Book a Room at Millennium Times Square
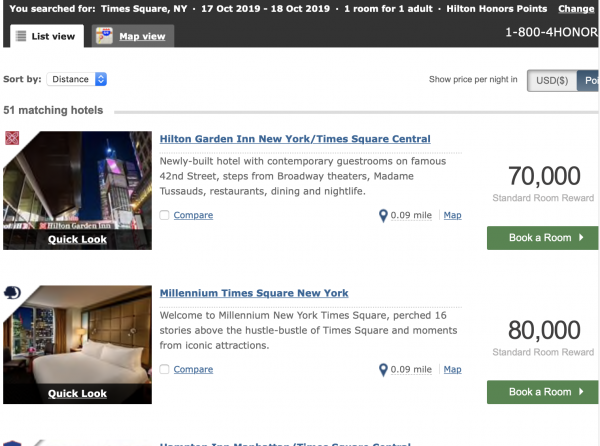Viewport: 600px width, 446px height. tap(542, 392)
